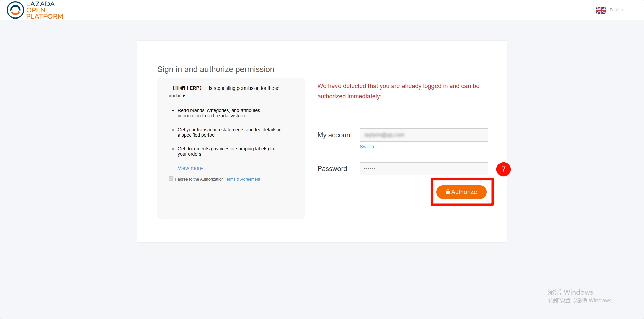644x319 pixels.
Task: Click the Lazada circular logo icon
Action: point(15,10)
